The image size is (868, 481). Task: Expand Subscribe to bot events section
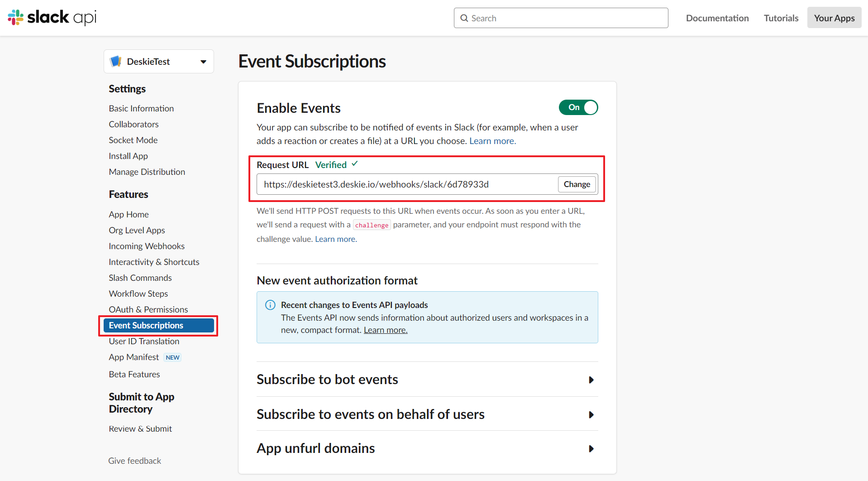tap(427, 380)
